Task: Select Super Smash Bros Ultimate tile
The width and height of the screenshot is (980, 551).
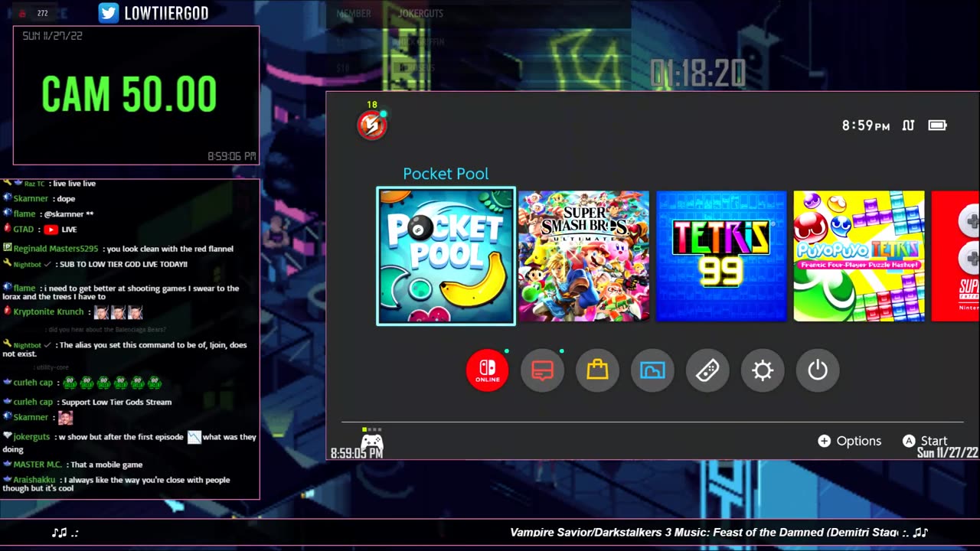Action: (x=583, y=256)
